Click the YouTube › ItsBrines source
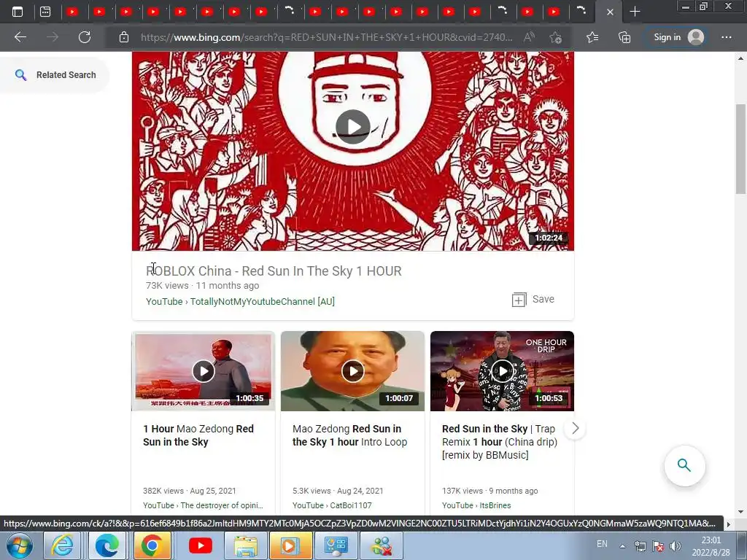747x560 pixels. pos(476,505)
